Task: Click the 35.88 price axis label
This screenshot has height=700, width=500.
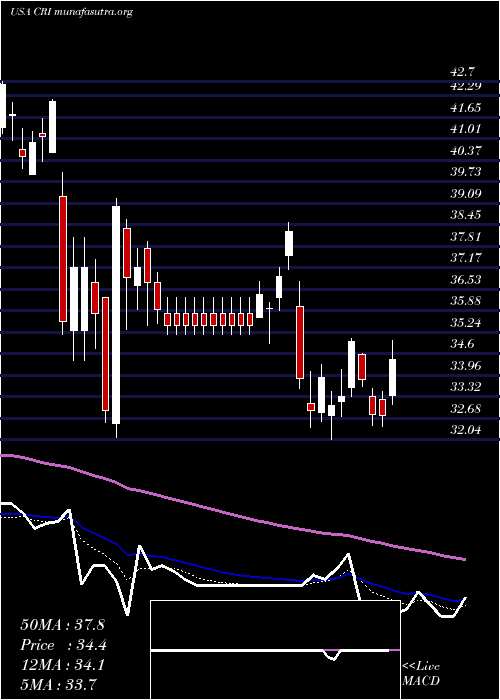Action: (x=466, y=301)
